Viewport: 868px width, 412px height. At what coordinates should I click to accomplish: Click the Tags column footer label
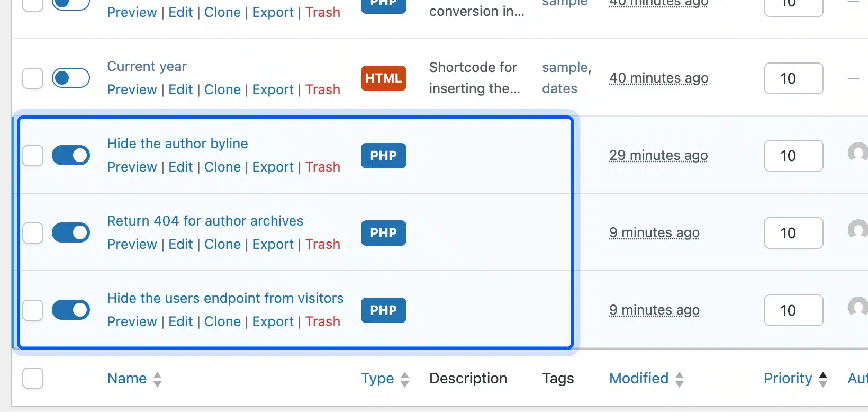point(558,379)
